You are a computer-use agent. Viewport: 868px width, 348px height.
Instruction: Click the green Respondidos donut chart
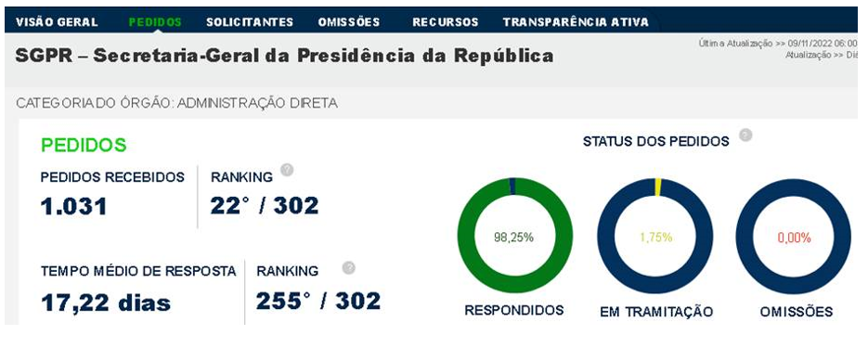[x=515, y=235]
